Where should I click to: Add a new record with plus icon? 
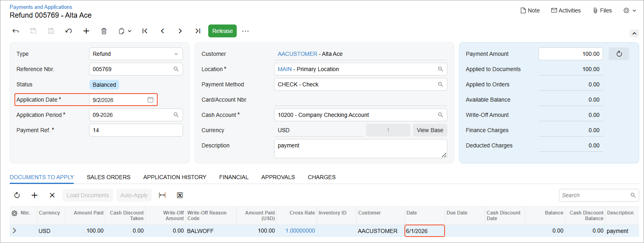[86, 31]
